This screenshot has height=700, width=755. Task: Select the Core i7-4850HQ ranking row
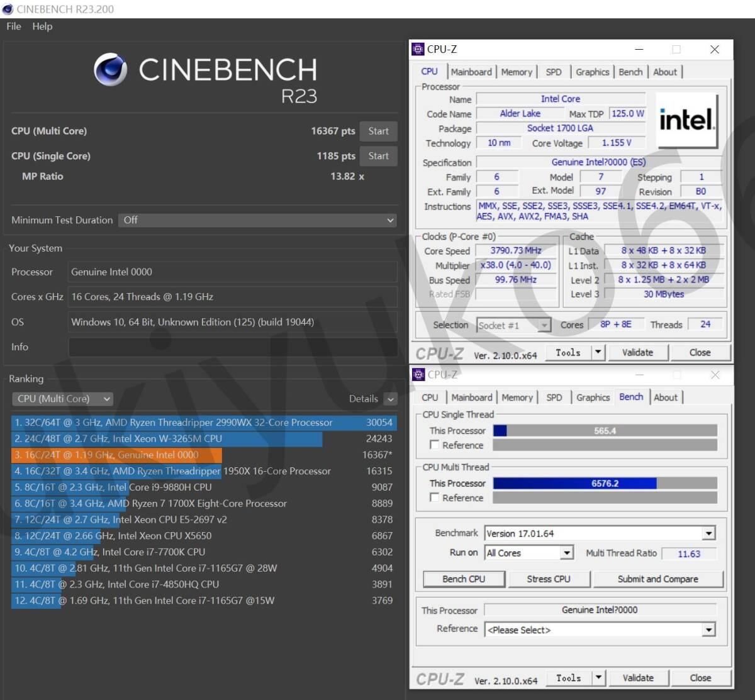204,584
